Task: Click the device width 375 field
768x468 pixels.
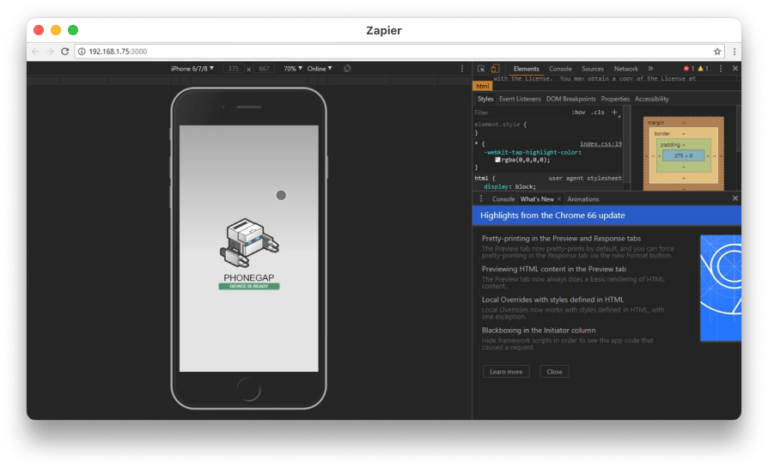Action: click(234, 69)
